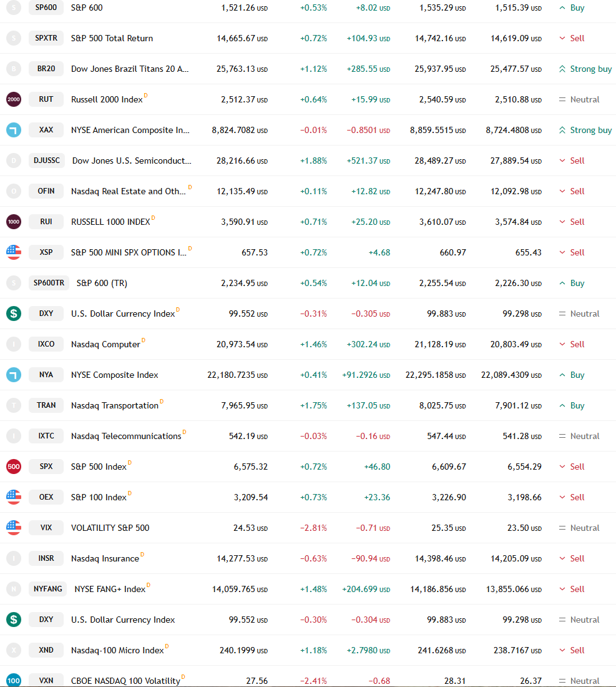The width and height of the screenshot is (616, 687).
Task: Click price 20,973.54 USD for IXCO
Action: point(242,344)
